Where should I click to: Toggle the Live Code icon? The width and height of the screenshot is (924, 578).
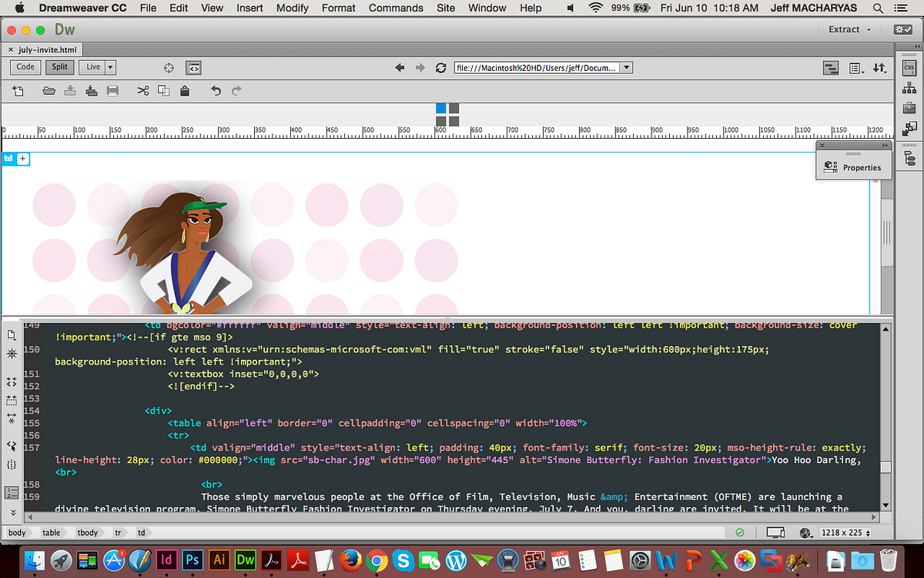[x=194, y=68]
